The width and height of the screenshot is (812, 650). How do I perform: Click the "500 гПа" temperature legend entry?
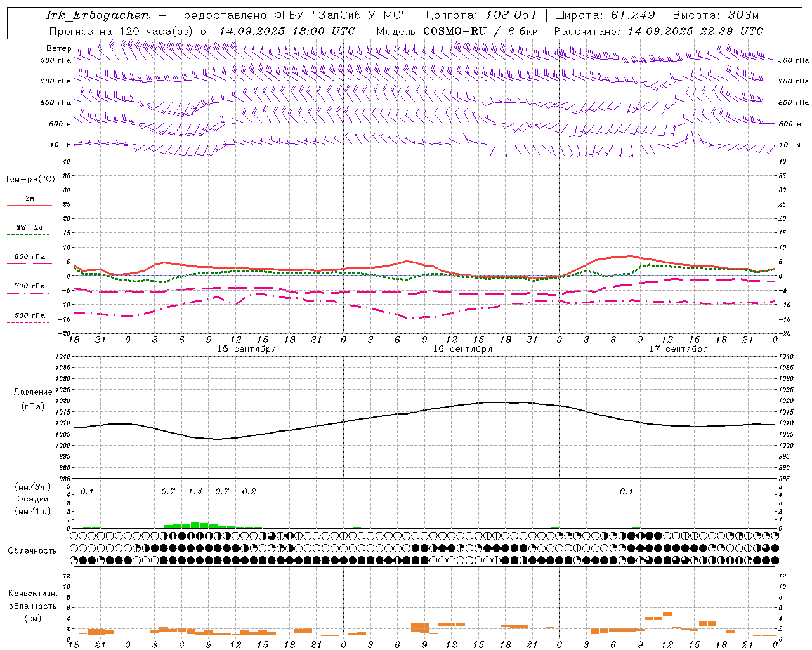pyautogui.click(x=30, y=315)
